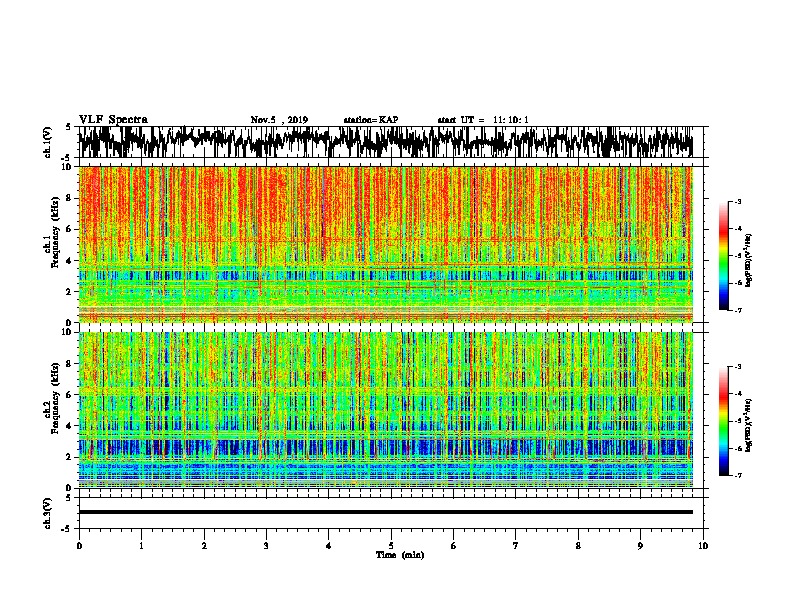This screenshot has height=612, width=792.
Task: Click time axis tick label '9'
Action: 640,546
